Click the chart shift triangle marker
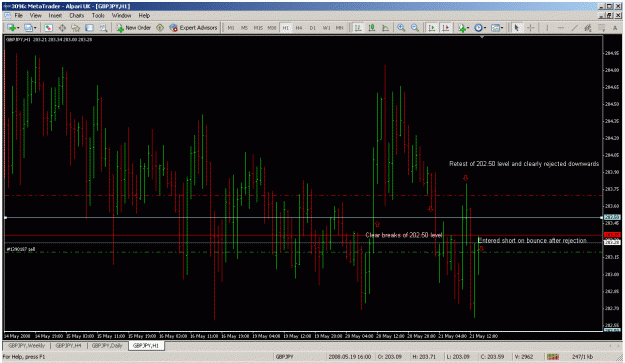This screenshot has height=363, width=625. point(482,37)
